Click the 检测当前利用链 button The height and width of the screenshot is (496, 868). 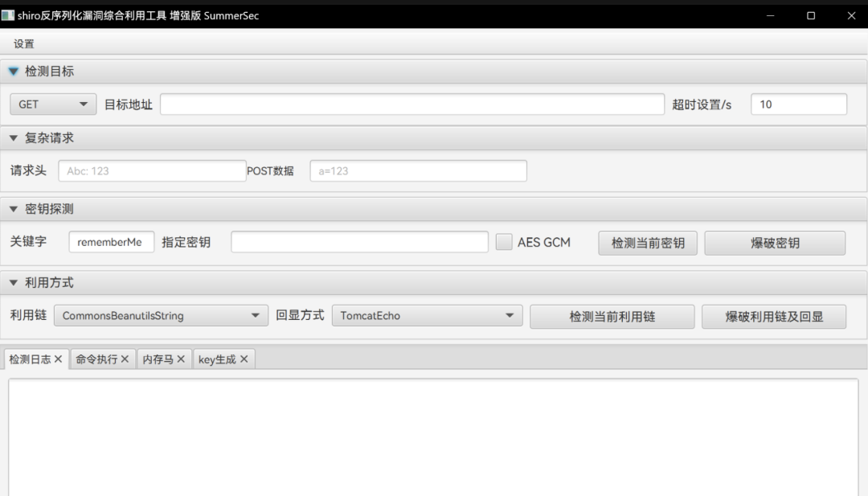pyautogui.click(x=612, y=317)
